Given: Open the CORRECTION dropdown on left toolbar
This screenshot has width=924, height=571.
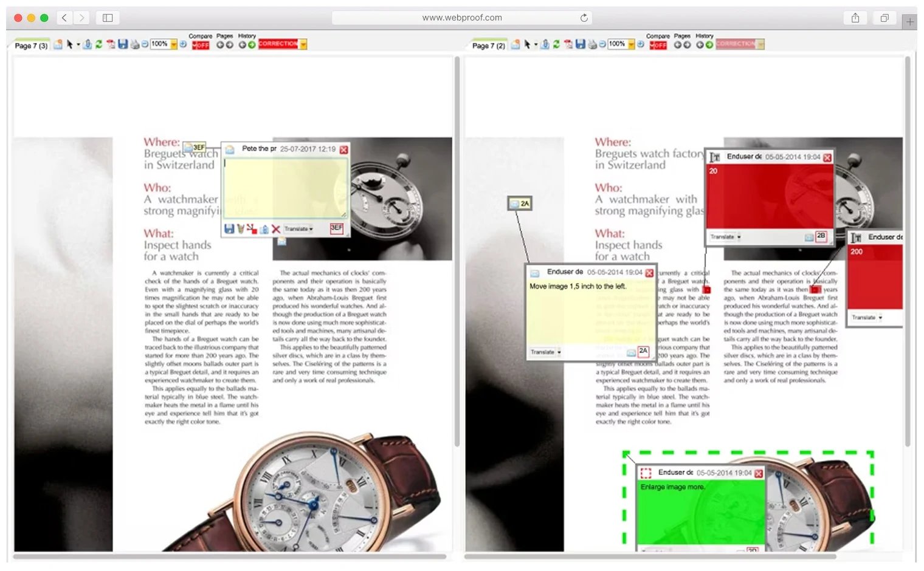Looking at the screenshot, I should click(x=302, y=44).
